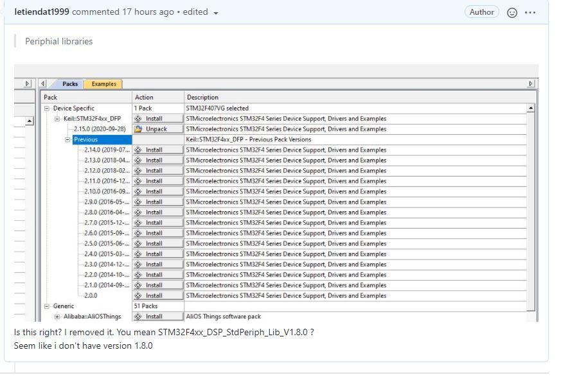
Task: Collapse the Previous versions node
Action: click(67, 140)
